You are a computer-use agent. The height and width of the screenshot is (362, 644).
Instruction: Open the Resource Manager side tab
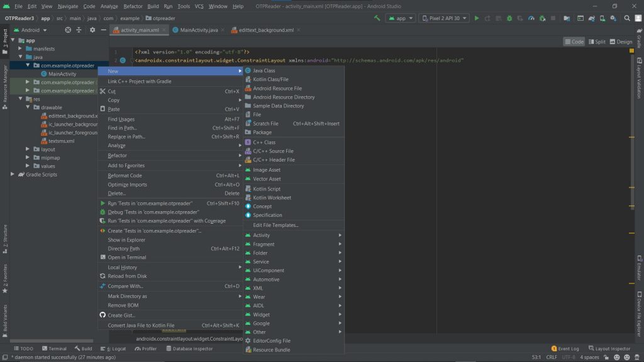coord(5,87)
